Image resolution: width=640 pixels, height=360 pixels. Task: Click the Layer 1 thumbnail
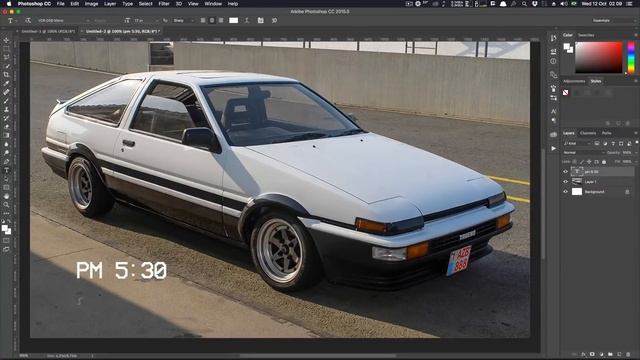(x=577, y=182)
